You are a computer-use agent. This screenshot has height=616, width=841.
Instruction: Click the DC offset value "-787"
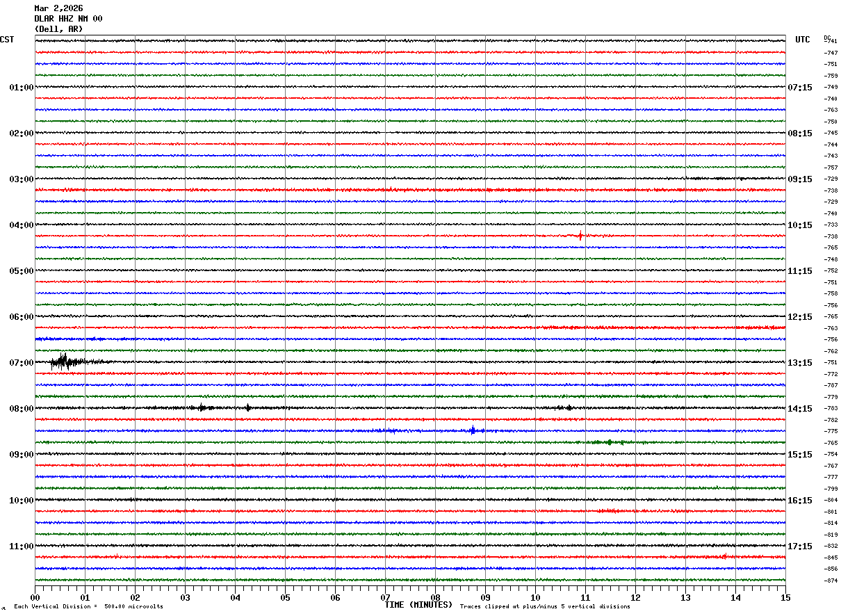[831, 385]
